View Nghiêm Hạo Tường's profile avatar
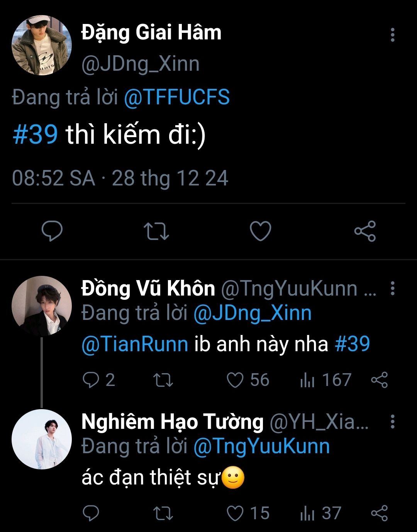The height and width of the screenshot is (532, 417). pyautogui.click(x=42, y=439)
